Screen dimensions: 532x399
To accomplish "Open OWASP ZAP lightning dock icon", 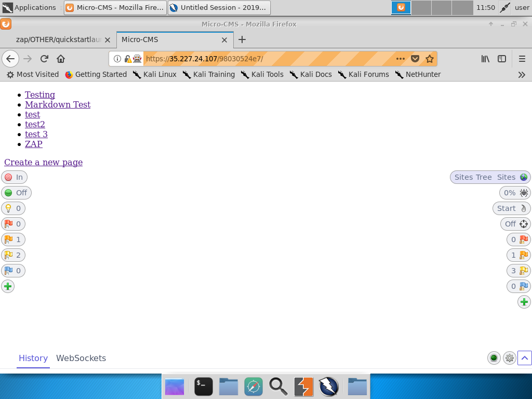I will 328,387.
